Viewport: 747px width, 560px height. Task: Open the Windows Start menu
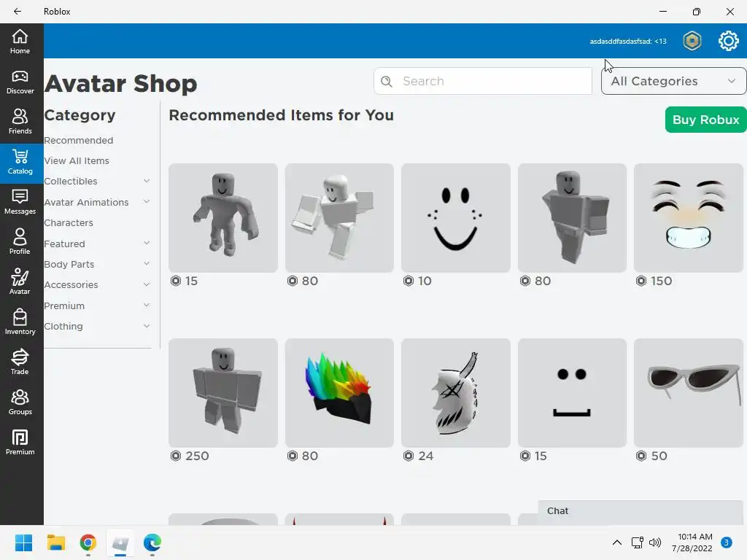click(x=23, y=542)
